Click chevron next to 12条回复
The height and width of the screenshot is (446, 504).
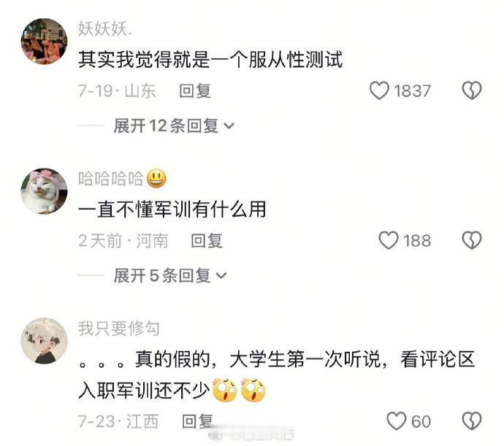229,126
